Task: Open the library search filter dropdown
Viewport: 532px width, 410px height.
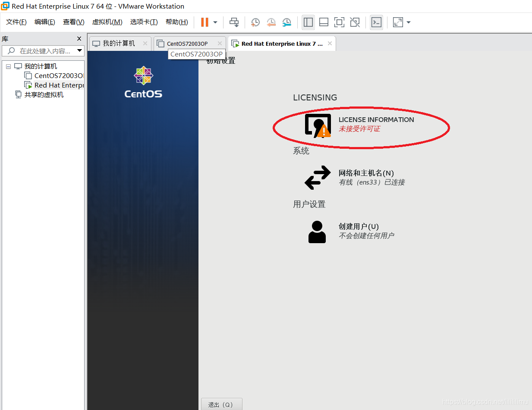Action: tap(79, 51)
